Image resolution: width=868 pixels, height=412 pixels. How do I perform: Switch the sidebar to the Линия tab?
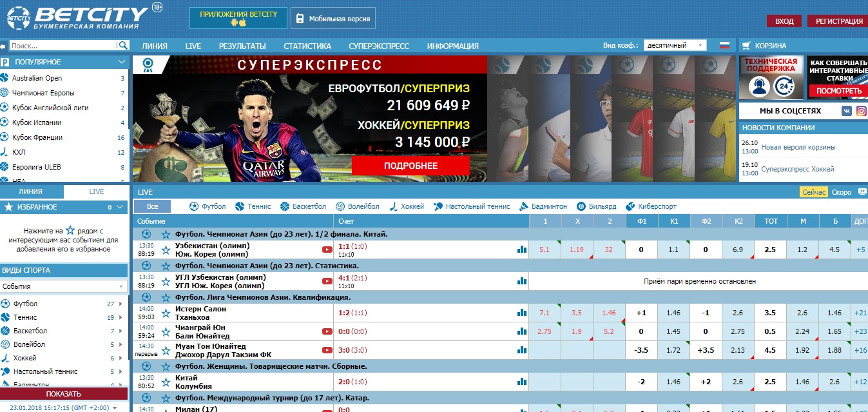click(31, 191)
